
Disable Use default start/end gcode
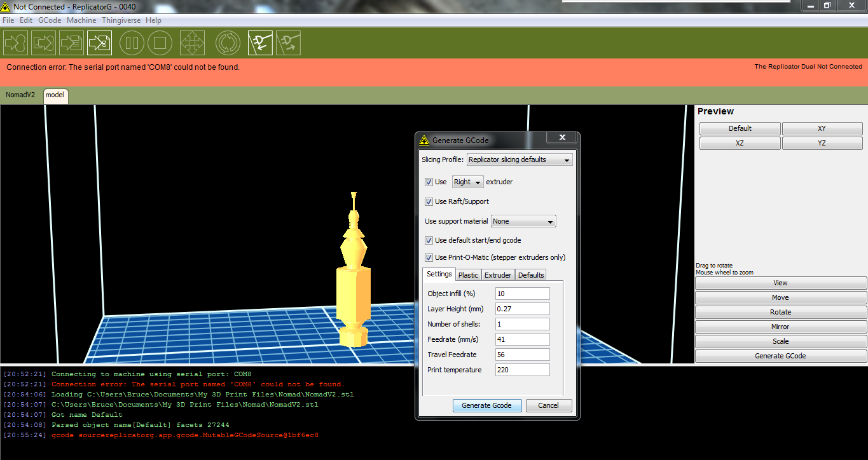click(429, 240)
